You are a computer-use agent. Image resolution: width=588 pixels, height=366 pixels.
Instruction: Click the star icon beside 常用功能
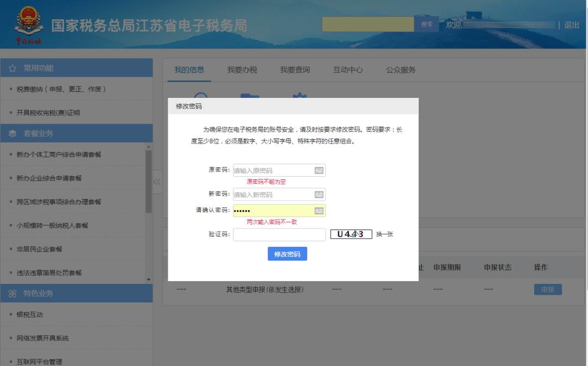click(13, 68)
